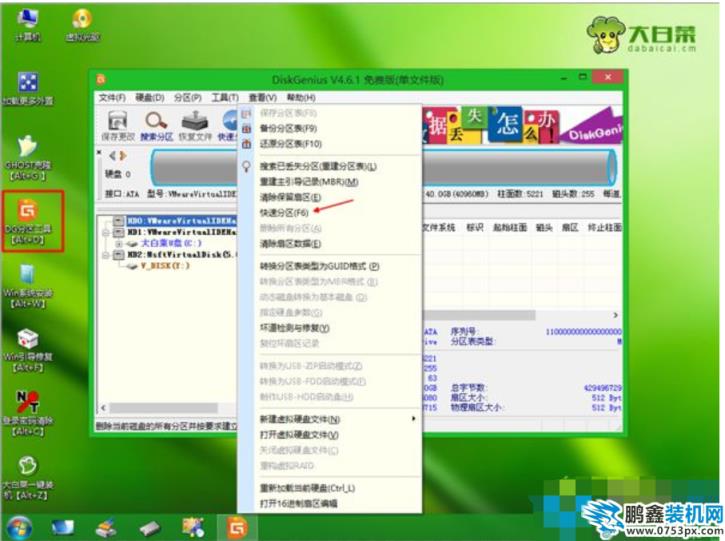
Task: Click the 磁头 column header
Action: [x=544, y=227]
